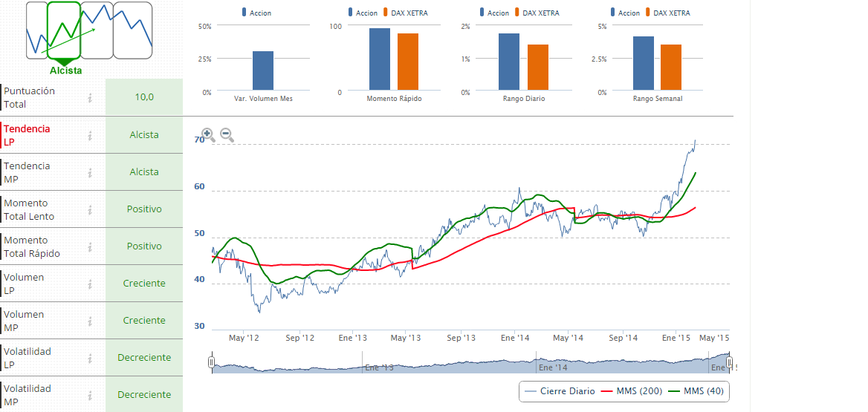Click the orange Momento Rápido DAX bar
Viewport: 868px width, 412px height.
click(408, 62)
